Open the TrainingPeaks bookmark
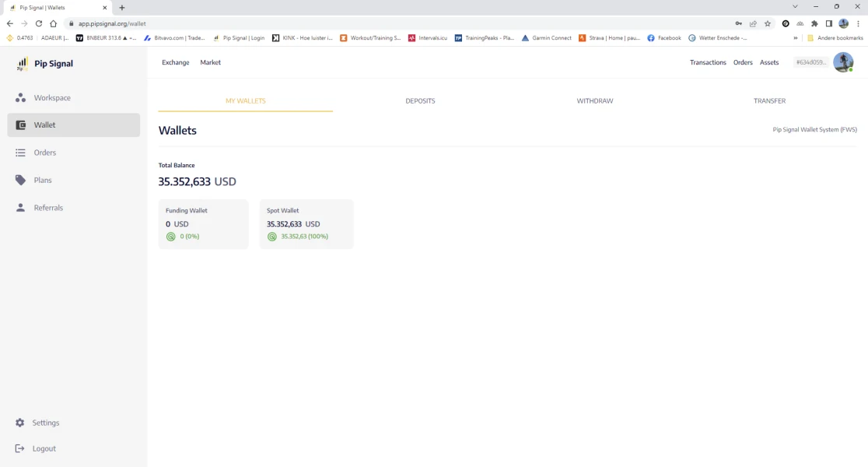Viewport: 868px width, 467px height. [x=485, y=38]
